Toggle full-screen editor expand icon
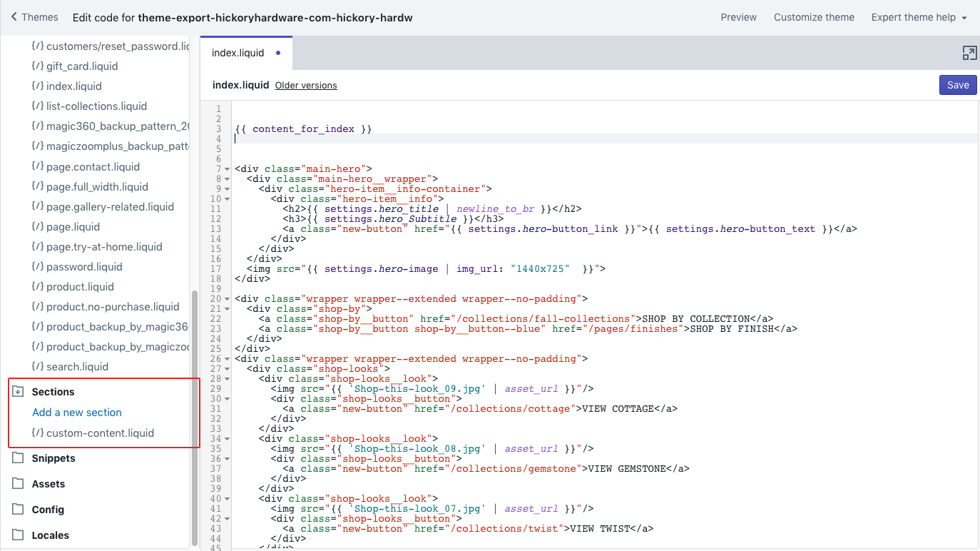The height and width of the screenshot is (551, 980). coord(969,53)
